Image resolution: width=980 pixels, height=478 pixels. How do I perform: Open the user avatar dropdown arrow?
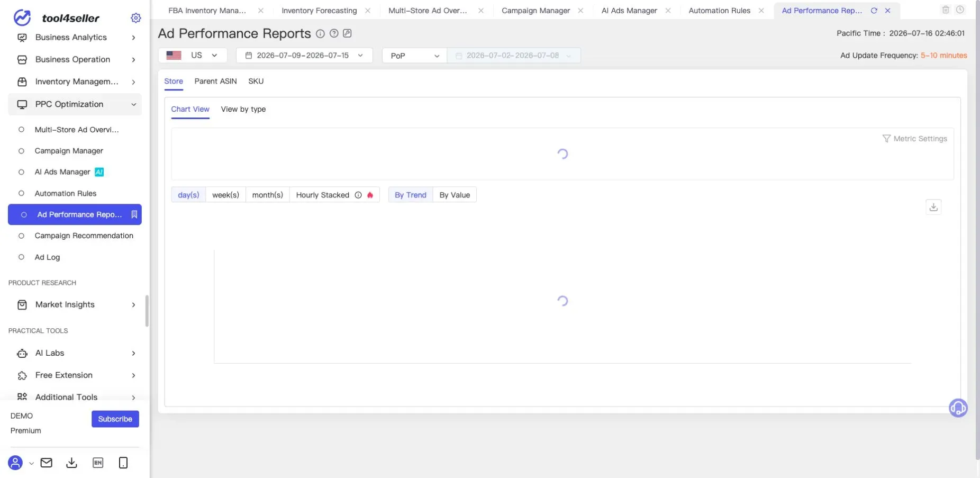[31, 463]
